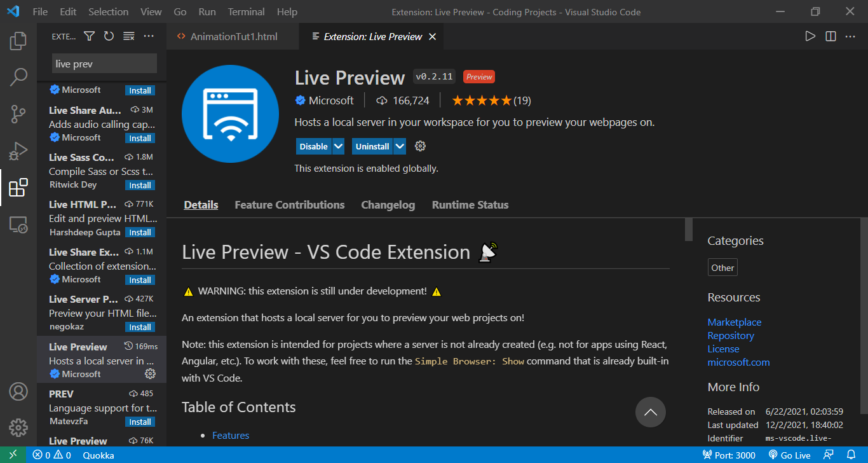This screenshot has width=868, height=463.
Task: Open the Edit menu
Action: [x=68, y=12]
